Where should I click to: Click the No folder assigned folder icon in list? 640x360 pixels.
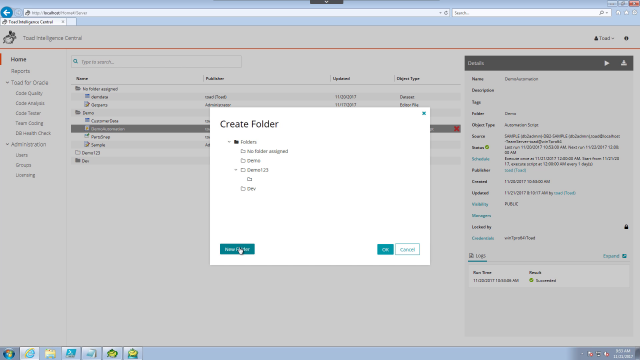click(x=78, y=88)
